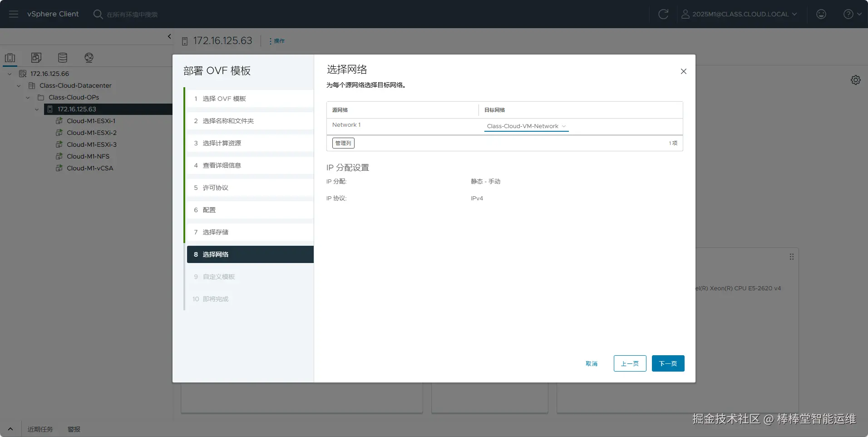This screenshot has width=868, height=437.
Task: Open the 操作 actions menu
Action: pos(277,41)
